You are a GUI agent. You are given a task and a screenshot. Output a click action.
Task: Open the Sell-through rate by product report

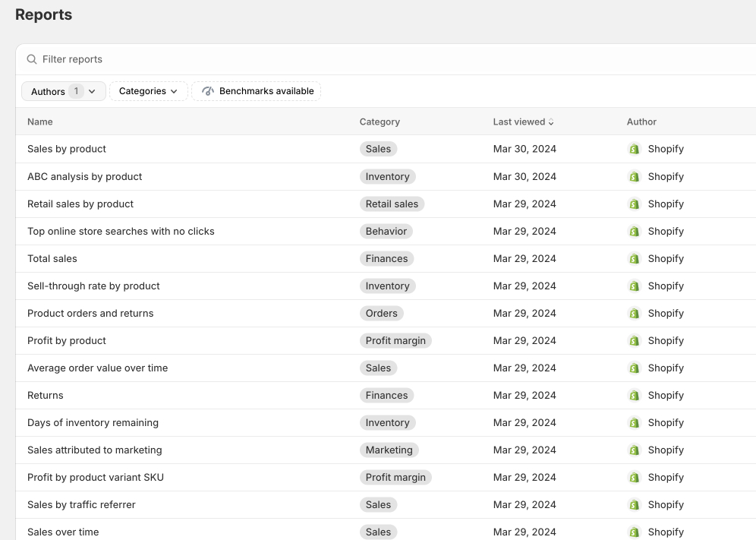(x=93, y=286)
